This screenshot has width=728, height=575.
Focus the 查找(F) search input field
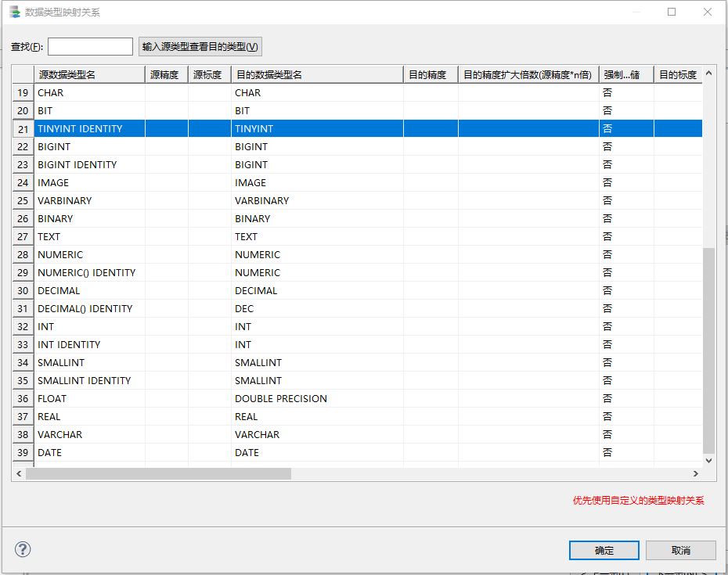[x=90, y=46]
